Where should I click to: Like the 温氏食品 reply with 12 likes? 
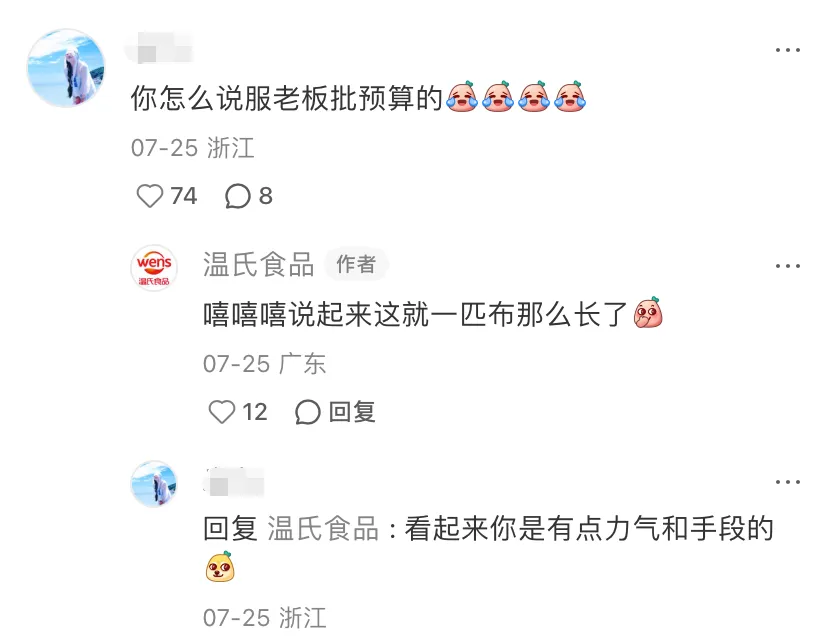point(222,412)
